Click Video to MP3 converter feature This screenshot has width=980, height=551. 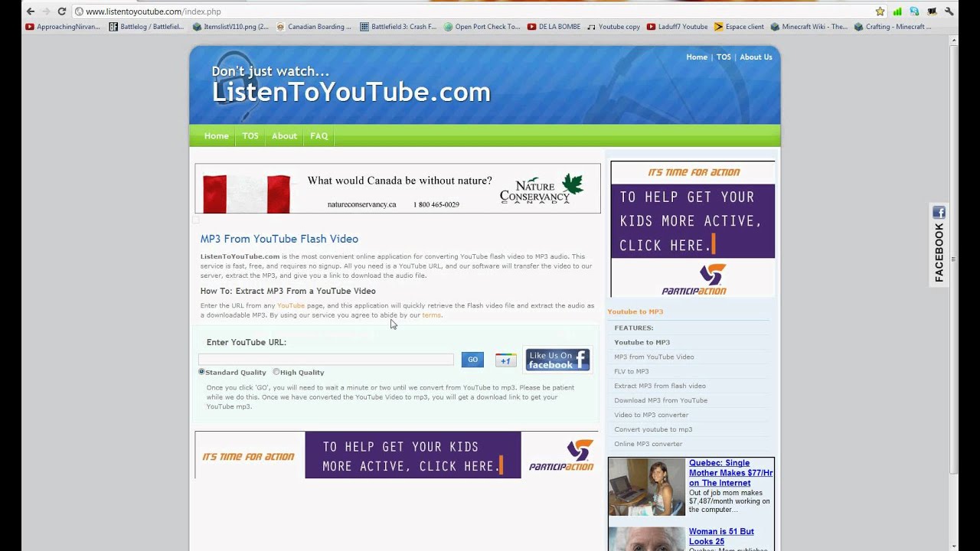(651, 416)
